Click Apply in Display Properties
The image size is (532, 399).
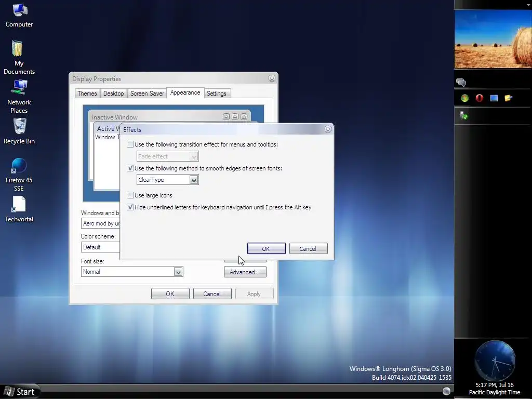254,294
